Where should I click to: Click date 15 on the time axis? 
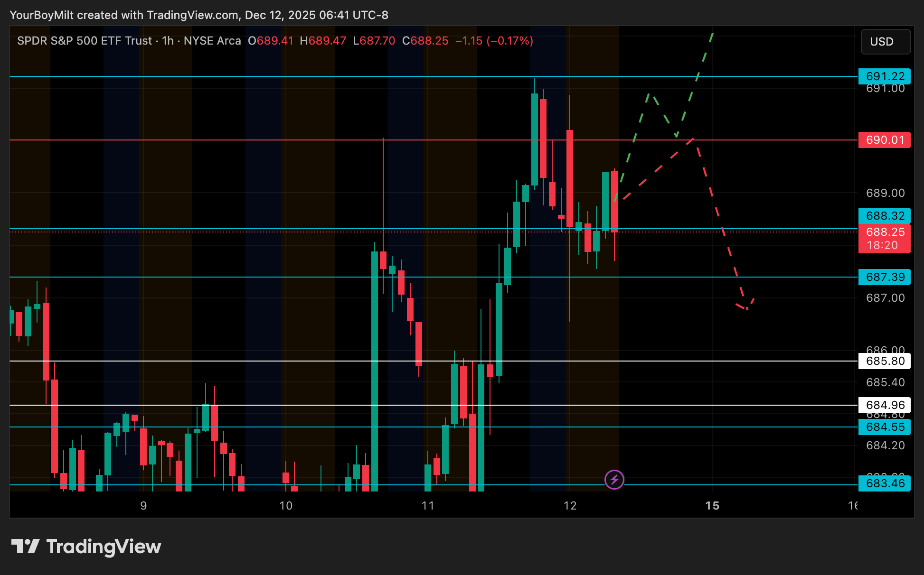(712, 506)
